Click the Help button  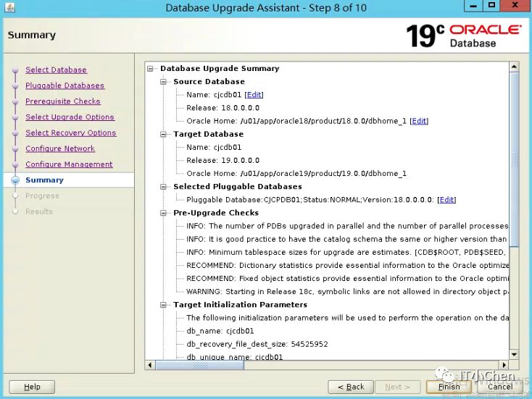(32, 387)
